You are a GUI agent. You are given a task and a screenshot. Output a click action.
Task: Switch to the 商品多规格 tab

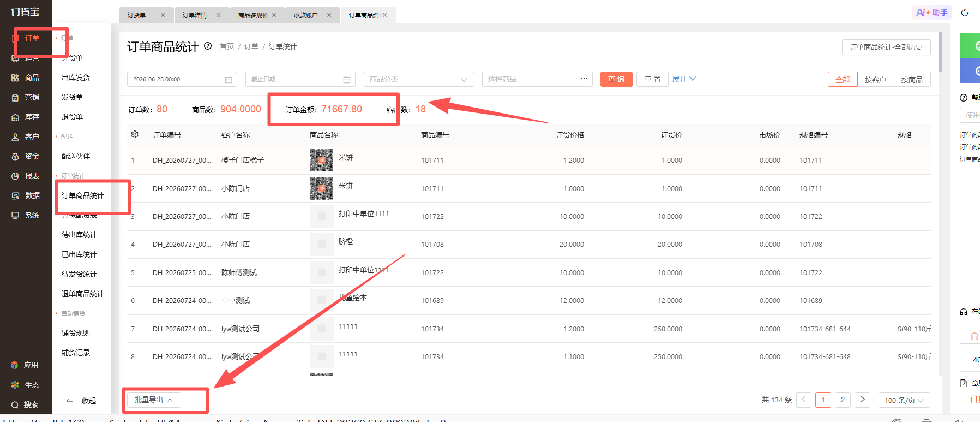(x=252, y=15)
